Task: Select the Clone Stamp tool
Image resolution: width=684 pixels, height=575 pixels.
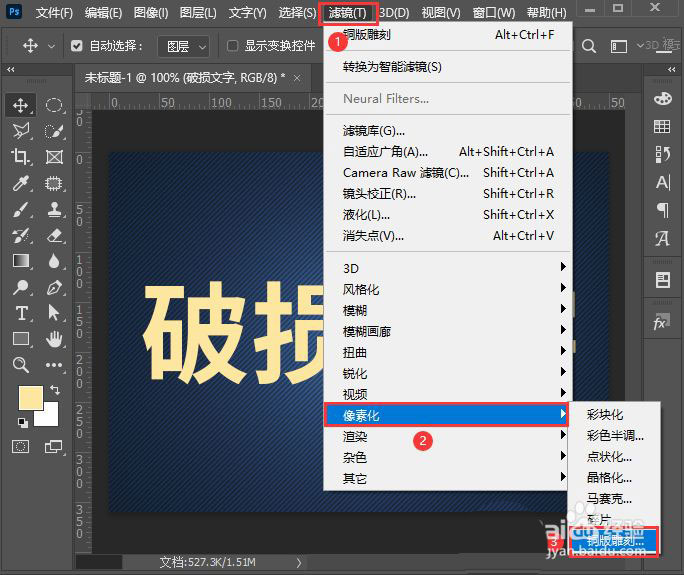Action: [x=54, y=209]
